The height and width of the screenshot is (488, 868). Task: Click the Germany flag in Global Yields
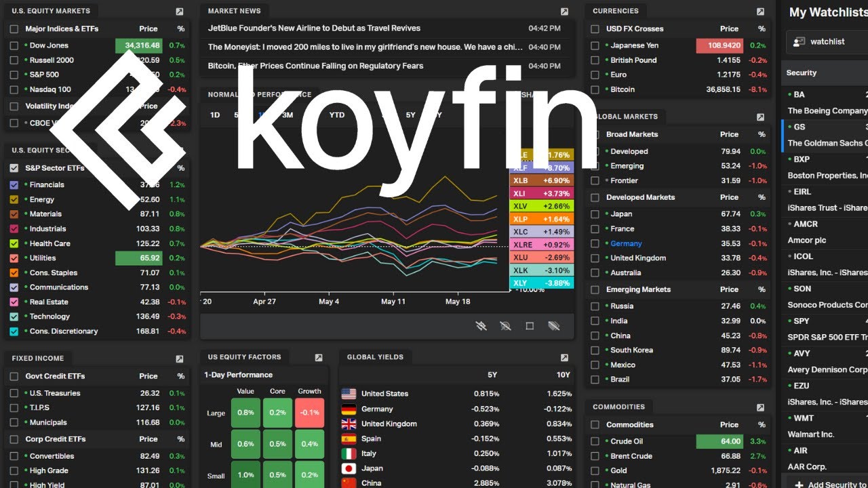(349, 409)
